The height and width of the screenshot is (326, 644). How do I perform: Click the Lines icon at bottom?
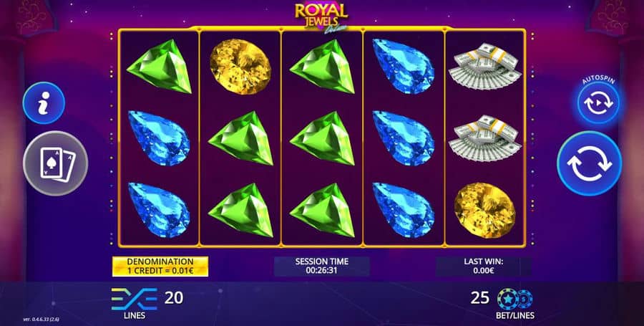tap(134, 299)
